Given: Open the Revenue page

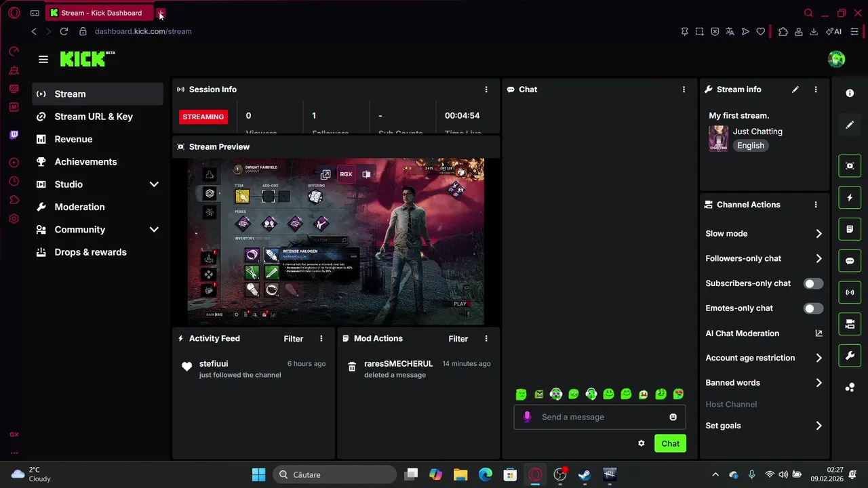Looking at the screenshot, I should [98, 139].
